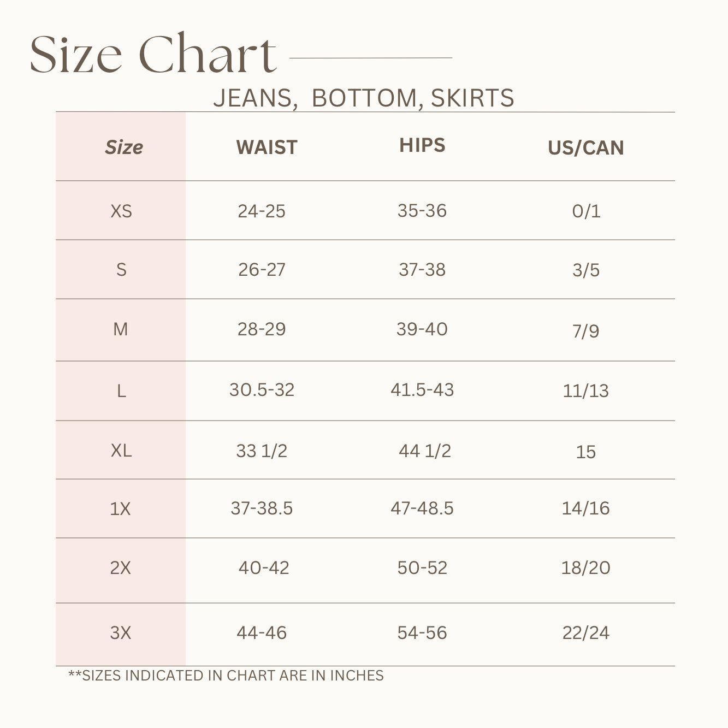The image size is (728, 728).
Task: Click the sizes in inches footnote
Action: click(x=226, y=676)
